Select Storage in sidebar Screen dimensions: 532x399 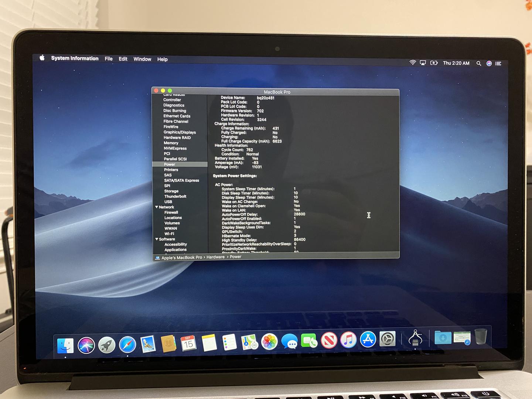pyautogui.click(x=171, y=191)
